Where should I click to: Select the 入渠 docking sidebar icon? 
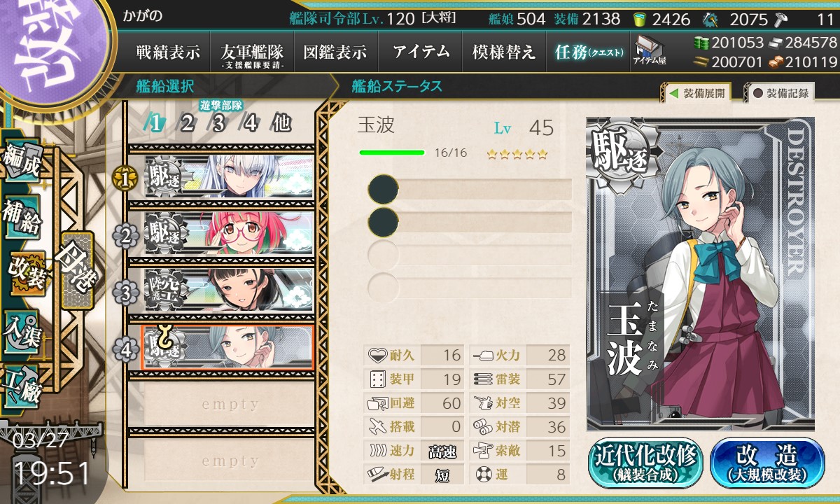(22, 330)
